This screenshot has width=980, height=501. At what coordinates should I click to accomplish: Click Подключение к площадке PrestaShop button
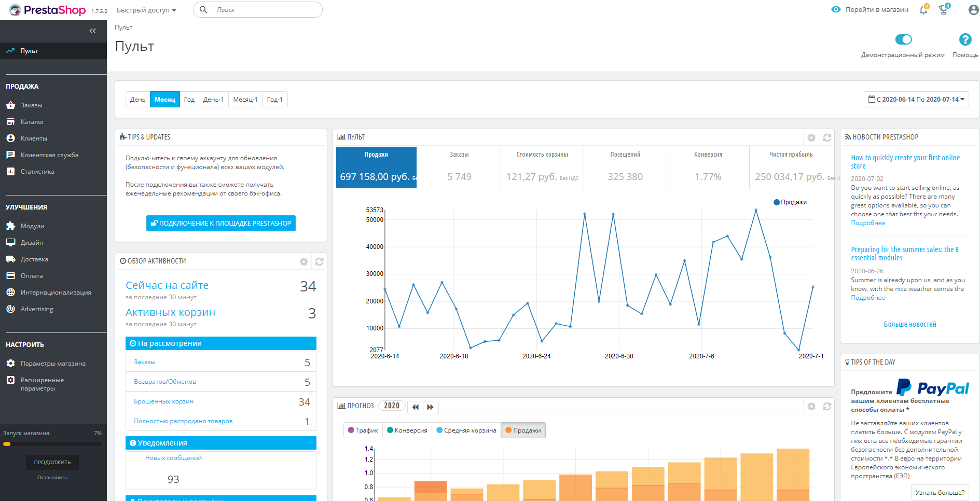tap(221, 223)
